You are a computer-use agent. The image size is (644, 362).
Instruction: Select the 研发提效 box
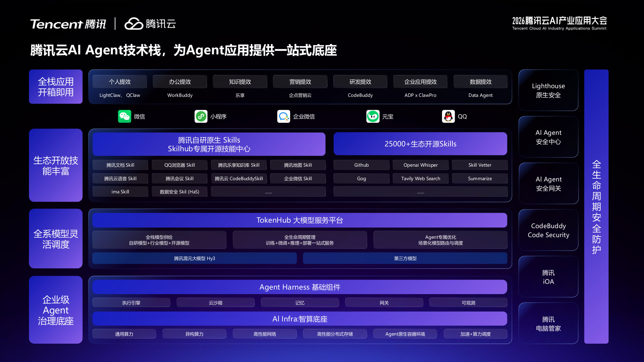360,82
